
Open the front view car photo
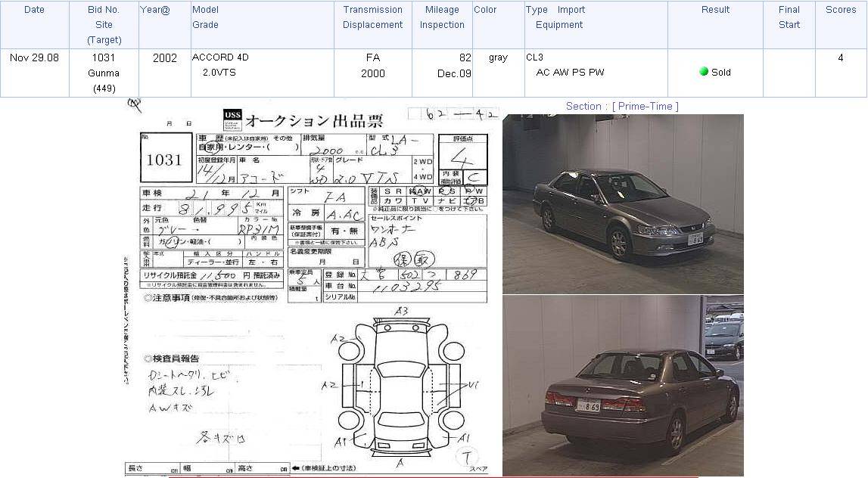coord(623,203)
